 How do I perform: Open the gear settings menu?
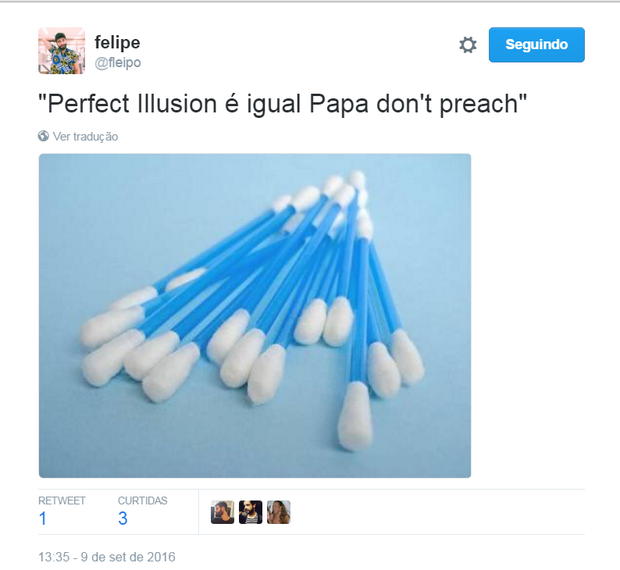468,45
